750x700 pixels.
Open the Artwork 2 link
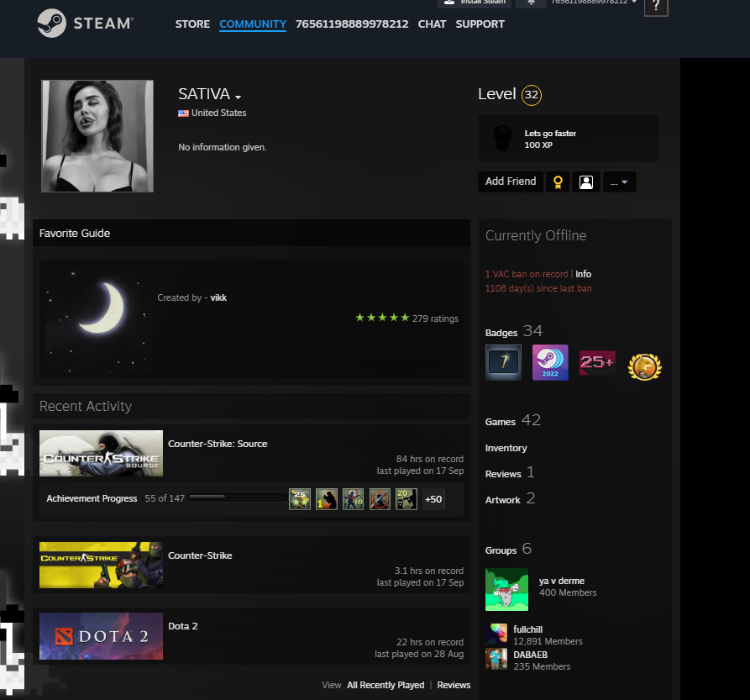510,498
